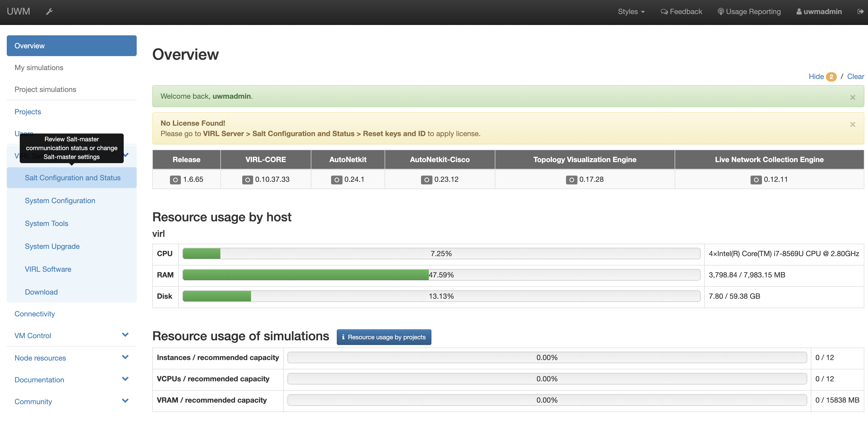Screen dimensions: 868x426
Task: Click the logout icon at top right
Action: 860,11
